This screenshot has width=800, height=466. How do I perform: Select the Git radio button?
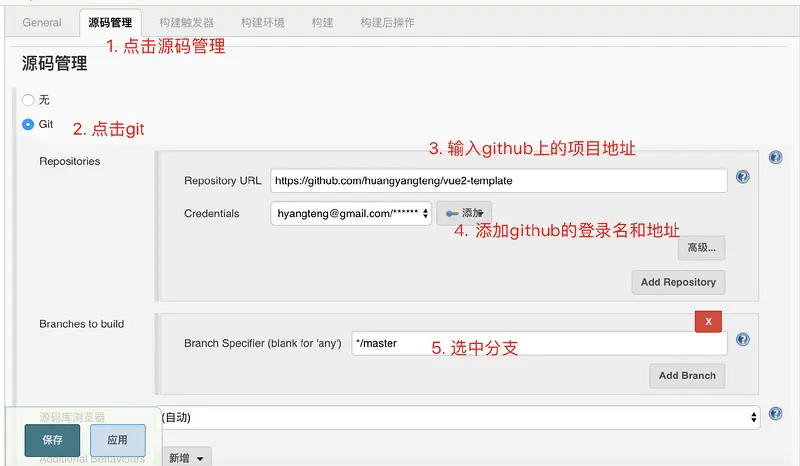tap(28, 125)
